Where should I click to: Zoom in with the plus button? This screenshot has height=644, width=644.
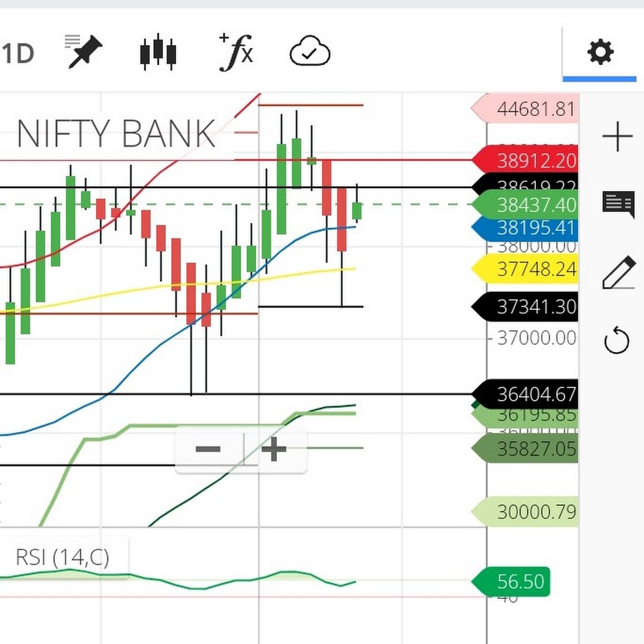click(x=274, y=449)
